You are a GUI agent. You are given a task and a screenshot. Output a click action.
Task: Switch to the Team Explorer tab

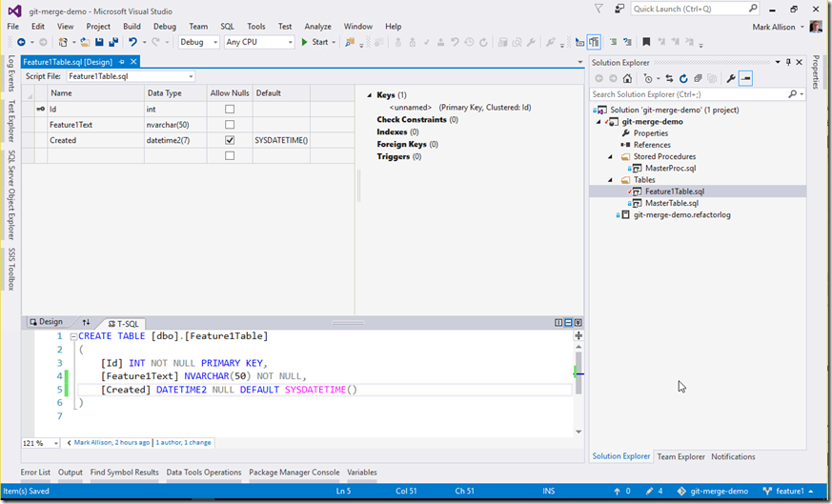pos(680,456)
